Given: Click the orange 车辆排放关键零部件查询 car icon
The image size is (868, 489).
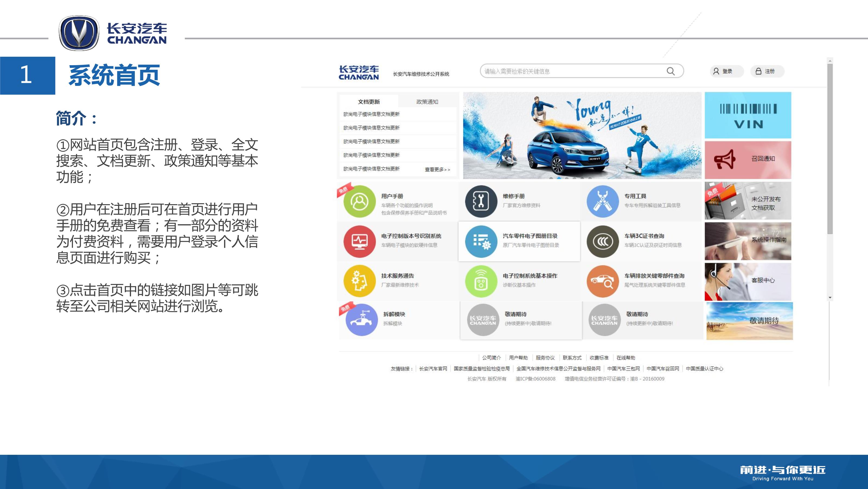Looking at the screenshot, I should (x=602, y=281).
